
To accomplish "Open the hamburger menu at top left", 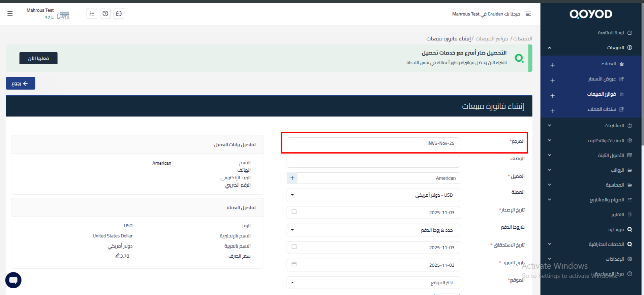I will coord(10,13).
